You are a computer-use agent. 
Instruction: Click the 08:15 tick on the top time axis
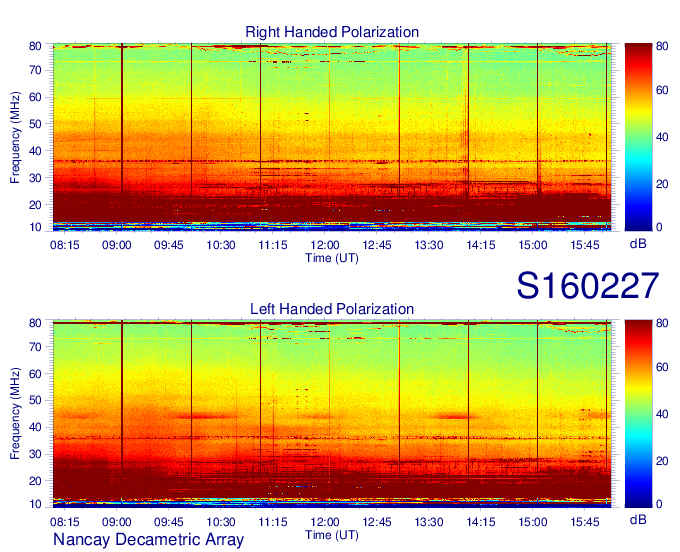[65, 245]
